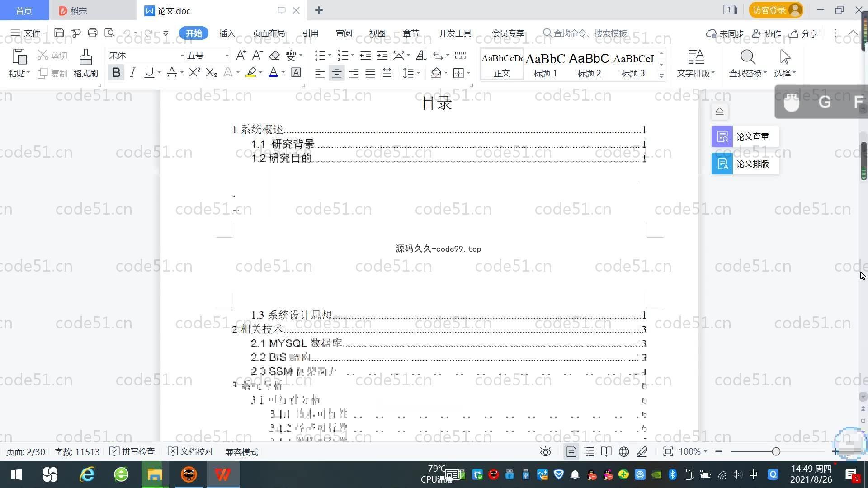Screen dimensions: 868x488
Task: Expand line spacing dropdown
Action: (x=419, y=73)
